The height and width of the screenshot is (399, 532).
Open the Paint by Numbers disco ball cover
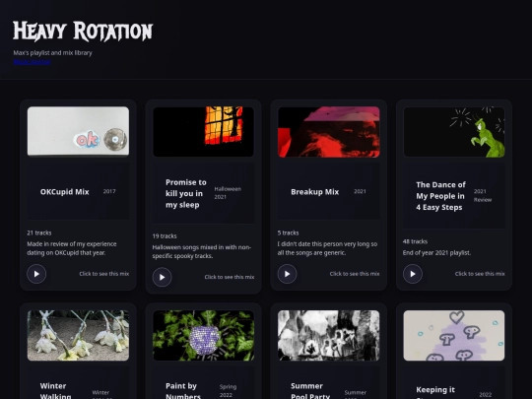(203, 335)
